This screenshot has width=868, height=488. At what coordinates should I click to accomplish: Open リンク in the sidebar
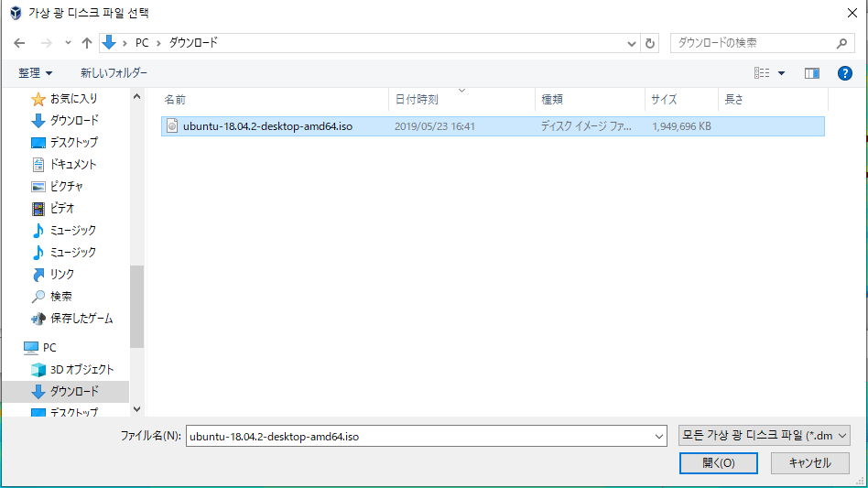[53, 275]
